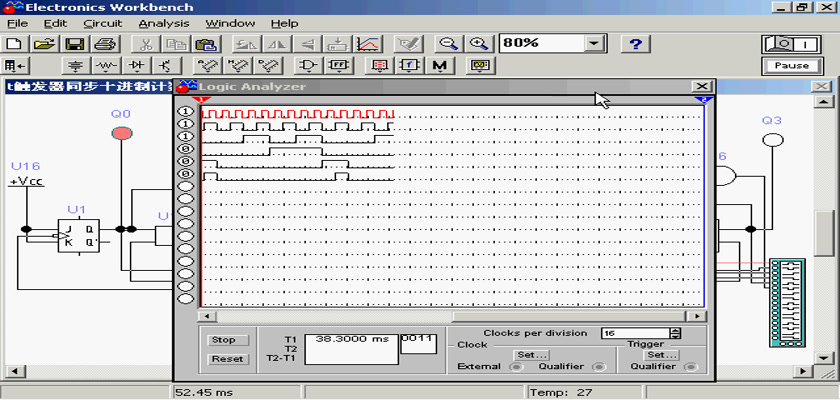Open the Circuit menu
The height and width of the screenshot is (400, 840).
tap(103, 23)
